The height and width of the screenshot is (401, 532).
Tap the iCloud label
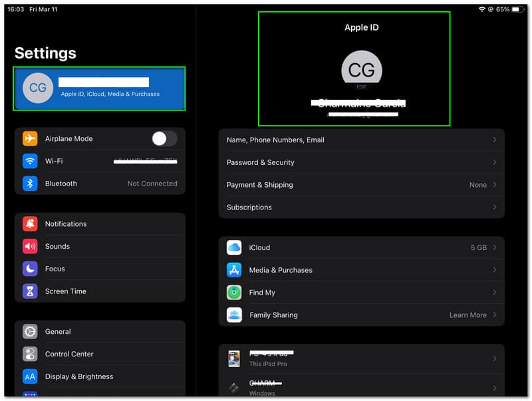(x=259, y=247)
